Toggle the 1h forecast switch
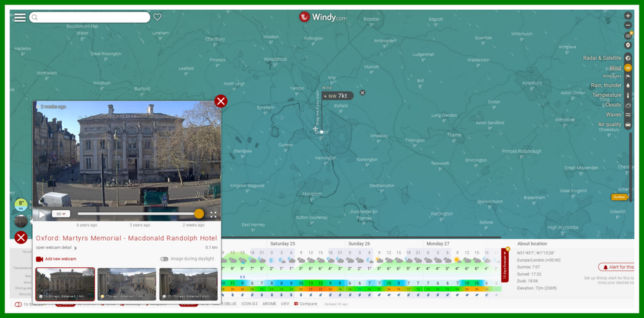 click(17, 304)
